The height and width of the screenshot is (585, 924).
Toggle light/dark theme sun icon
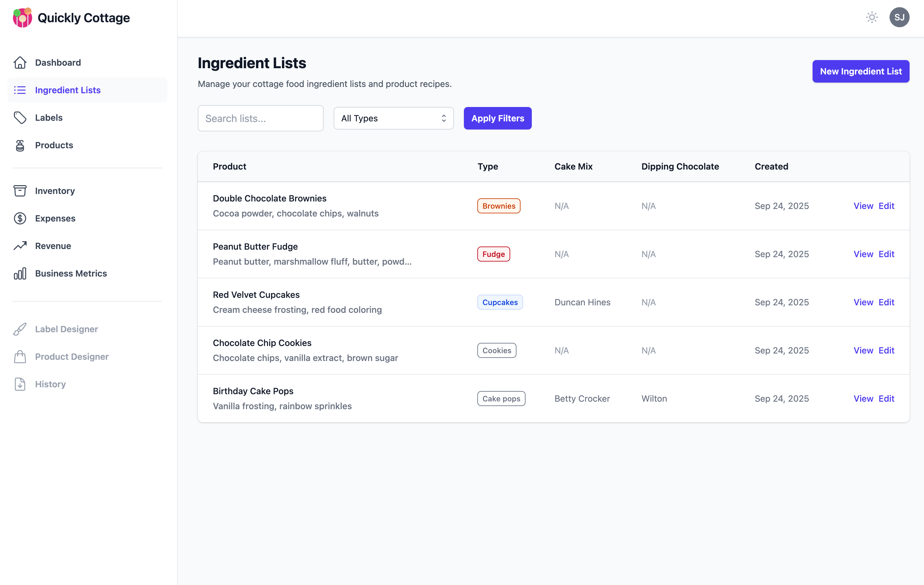(x=872, y=17)
